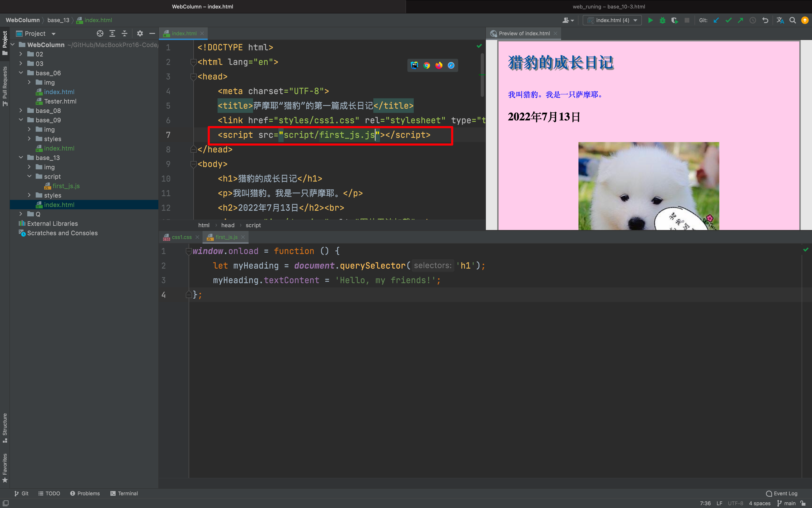
Task: Open Project panel settings gear
Action: (x=140, y=34)
